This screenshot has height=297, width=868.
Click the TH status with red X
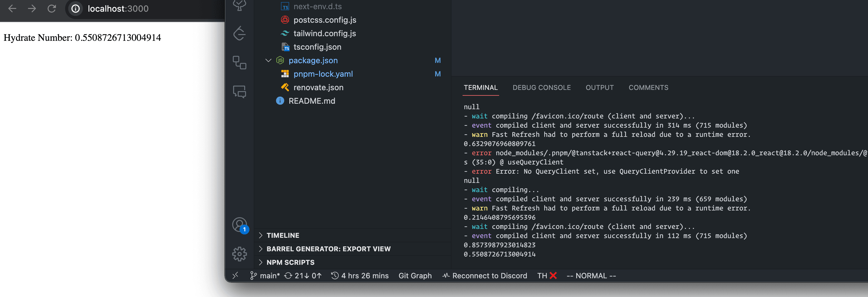pyautogui.click(x=547, y=276)
